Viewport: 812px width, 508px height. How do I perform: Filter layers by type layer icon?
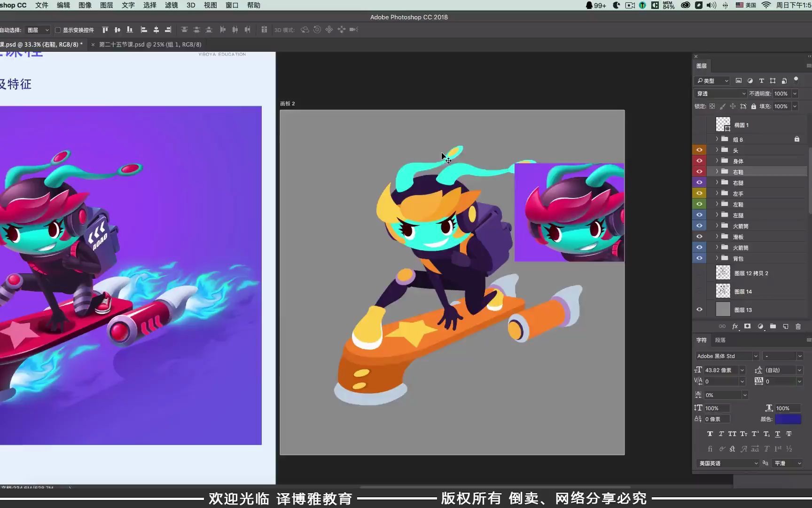click(x=761, y=80)
